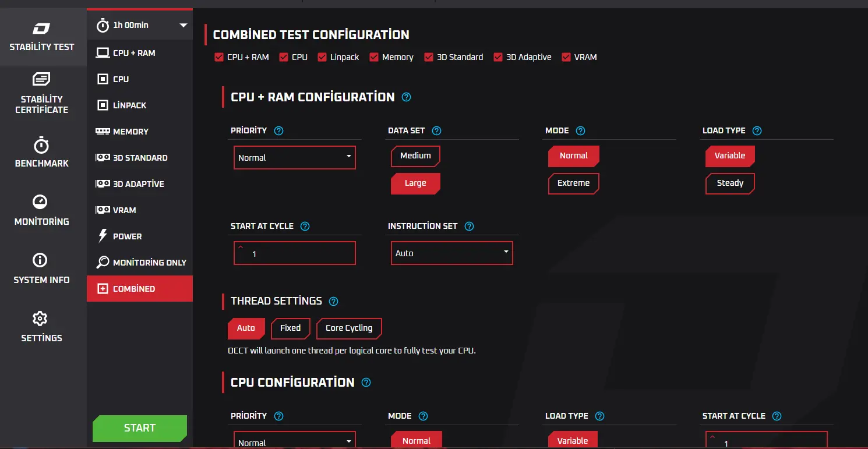Uncheck the Memory checkbox
868x449 pixels.
[374, 57]
